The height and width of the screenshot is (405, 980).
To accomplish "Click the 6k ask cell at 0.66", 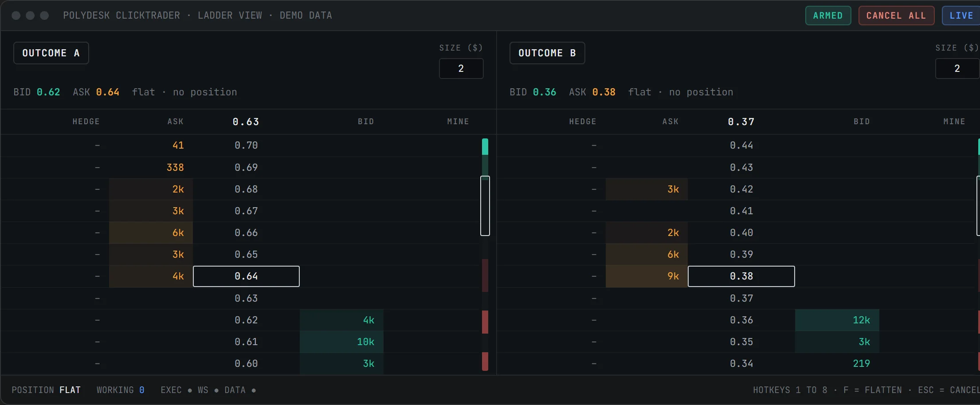I will (151, 233).
